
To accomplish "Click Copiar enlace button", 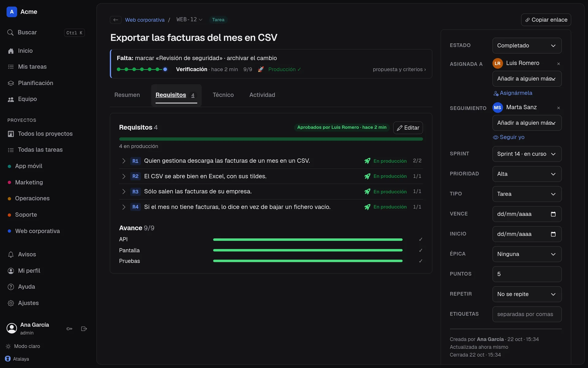I will click(x=546, y=20).
